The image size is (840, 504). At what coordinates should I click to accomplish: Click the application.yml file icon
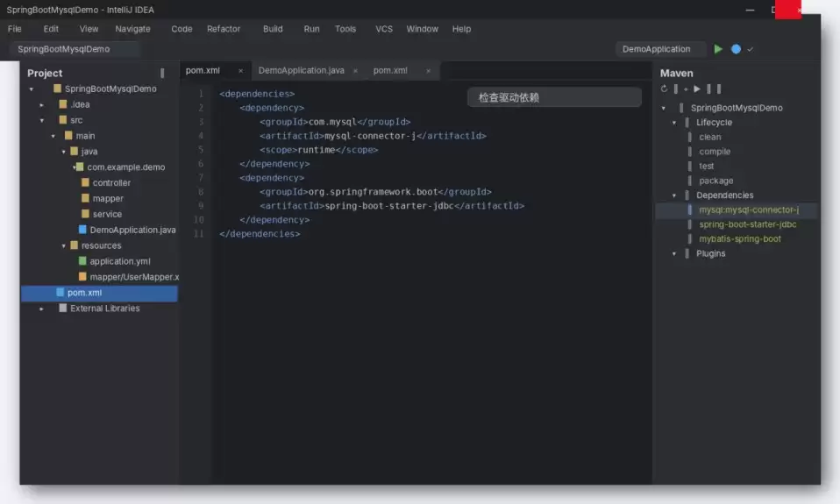point(82,261)
